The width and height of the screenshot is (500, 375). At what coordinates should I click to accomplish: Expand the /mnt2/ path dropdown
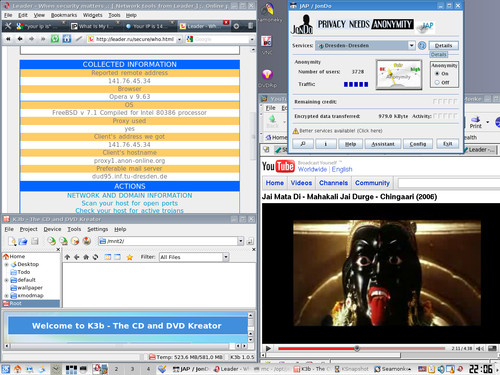241,241
